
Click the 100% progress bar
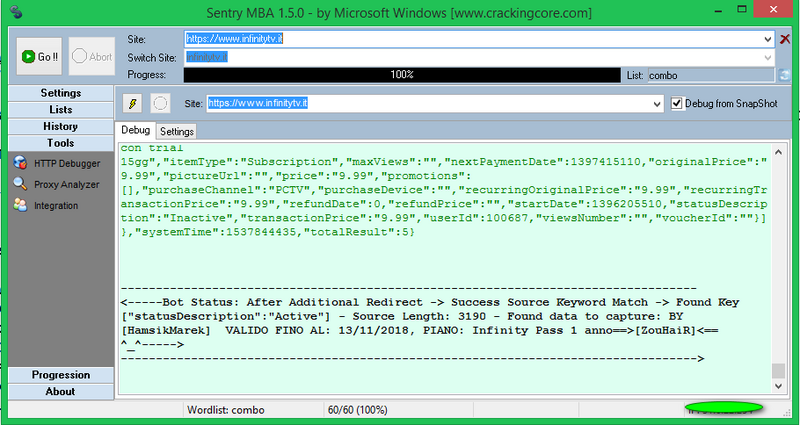click(x=402, y=75)
